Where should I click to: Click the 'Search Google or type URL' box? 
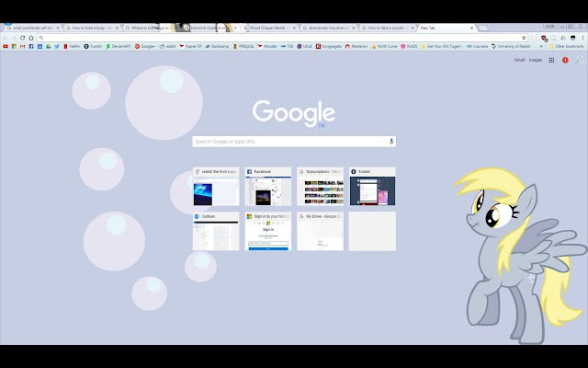coord(294,141)
